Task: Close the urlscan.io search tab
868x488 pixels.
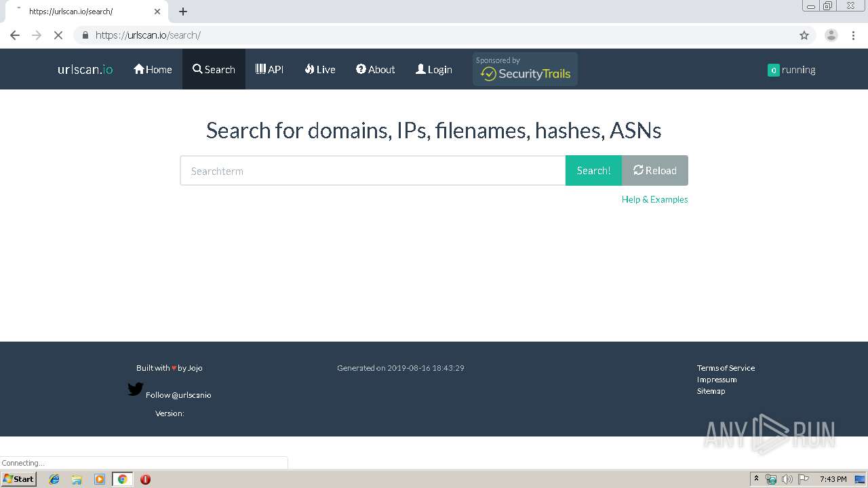Action: (157, 12)
